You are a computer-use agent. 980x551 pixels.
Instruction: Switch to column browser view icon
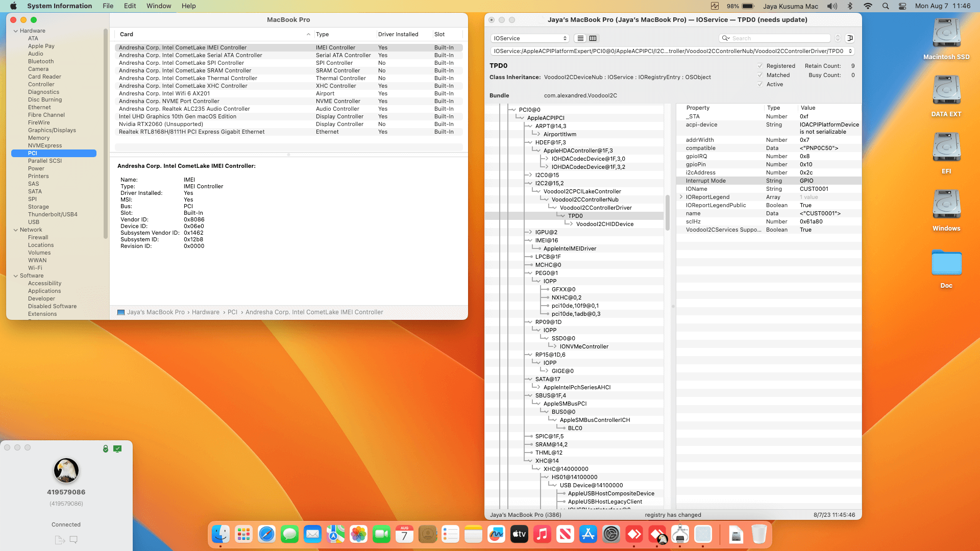(x=593, y=38)
